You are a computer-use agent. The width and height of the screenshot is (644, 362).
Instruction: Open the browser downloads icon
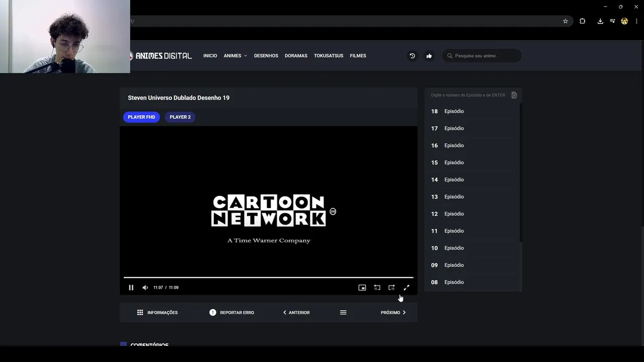600,21
